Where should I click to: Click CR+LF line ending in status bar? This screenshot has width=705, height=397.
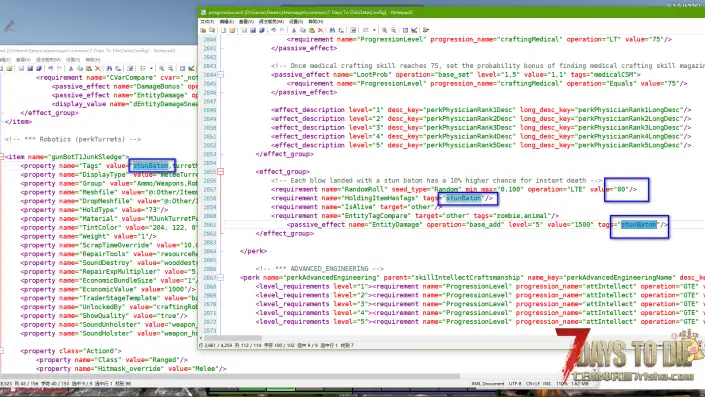(x=533, y=384)
